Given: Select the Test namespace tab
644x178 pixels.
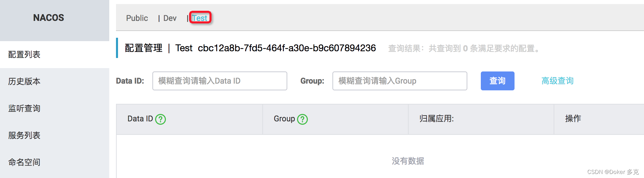Looking at the screenshot, I should tap(200, 18).
